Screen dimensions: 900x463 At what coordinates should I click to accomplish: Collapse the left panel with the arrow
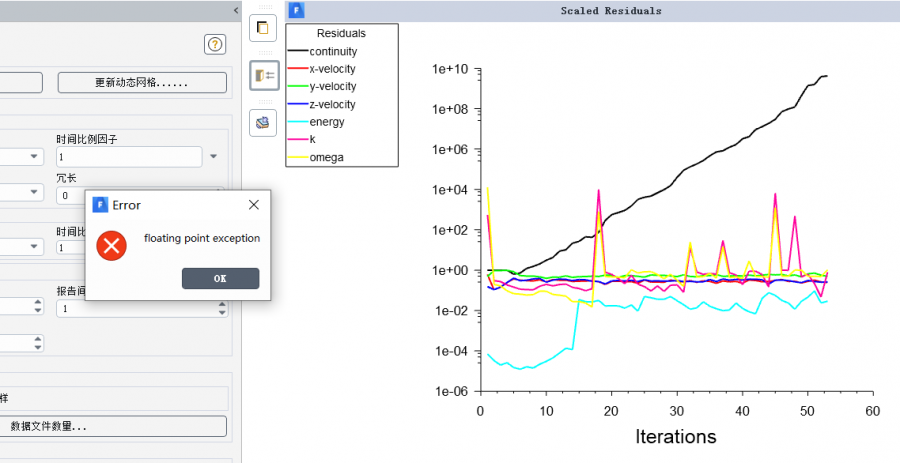pyautogui.click(x=236, y=10)
